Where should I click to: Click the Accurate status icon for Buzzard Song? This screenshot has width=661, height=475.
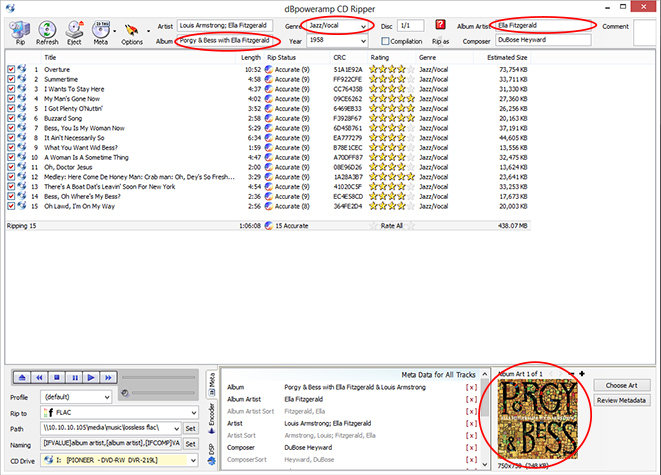coord(269,118)
